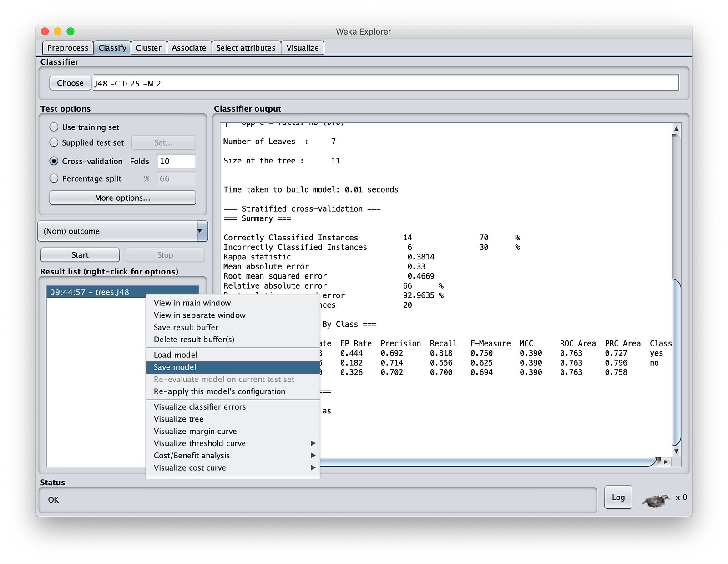The height and width of the screenshot is (564, 728).
Task: Click the scroll-down arrow of classifier output
Action: tap(676, 451)
